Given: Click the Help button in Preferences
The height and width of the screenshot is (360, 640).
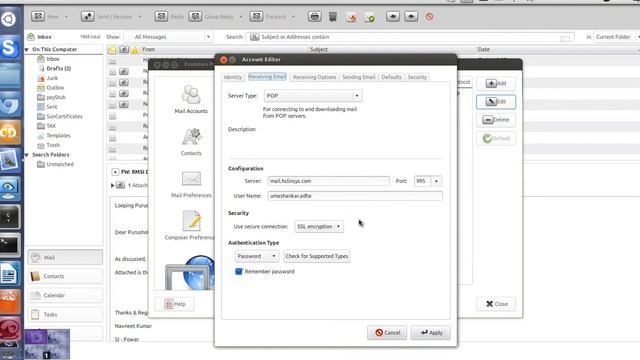Looking at the screenshot, I should pos(175,304).
